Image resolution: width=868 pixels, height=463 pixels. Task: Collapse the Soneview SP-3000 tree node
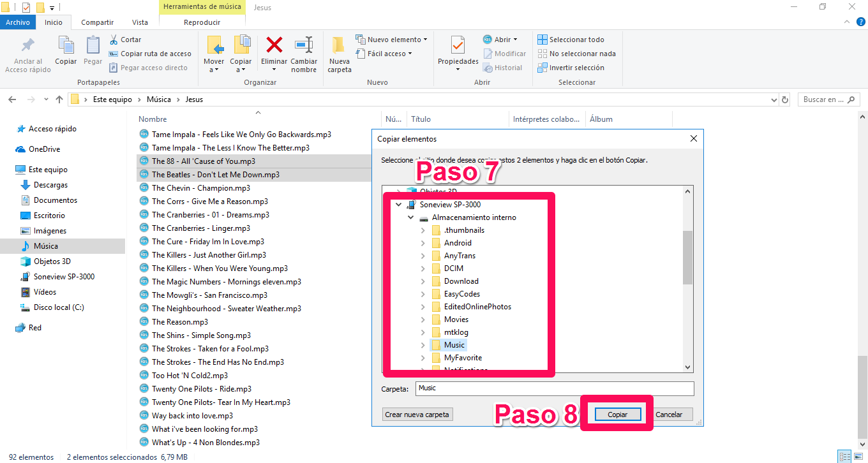click(399, 205)
